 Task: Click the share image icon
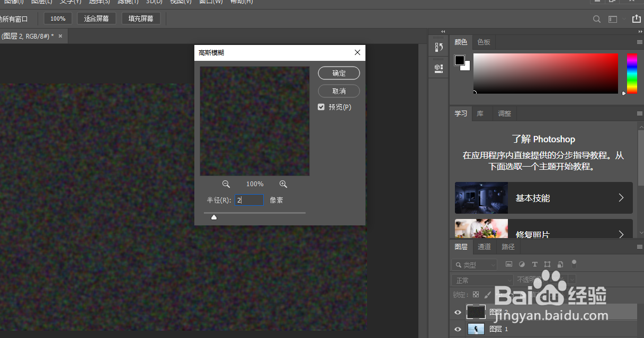pos(636,19)
